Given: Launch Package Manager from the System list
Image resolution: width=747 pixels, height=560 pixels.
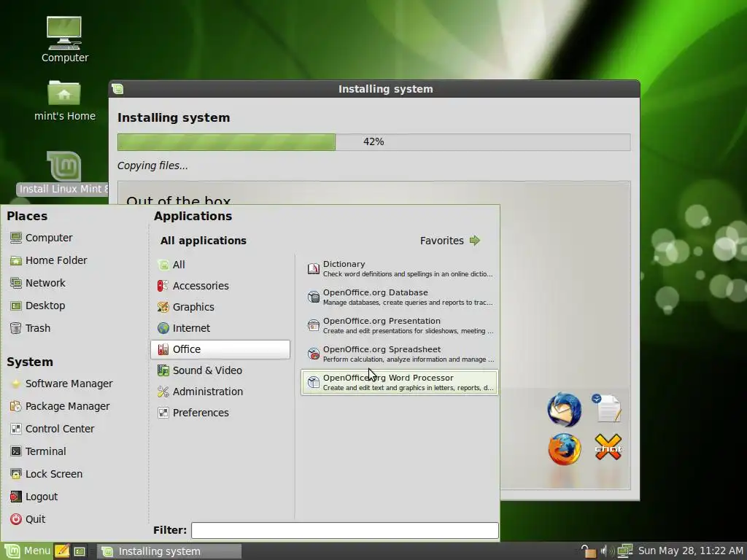Looking at the screenshot, I should (60, 406).
